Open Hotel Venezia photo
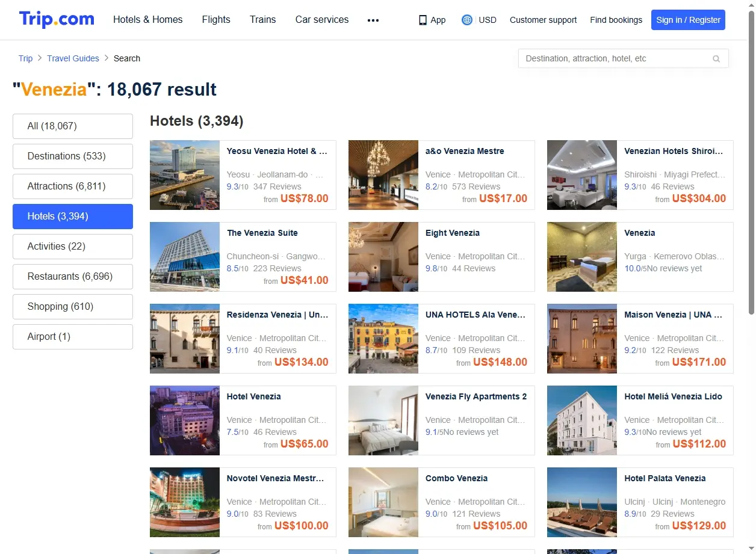756x554 pixels. 185,420
